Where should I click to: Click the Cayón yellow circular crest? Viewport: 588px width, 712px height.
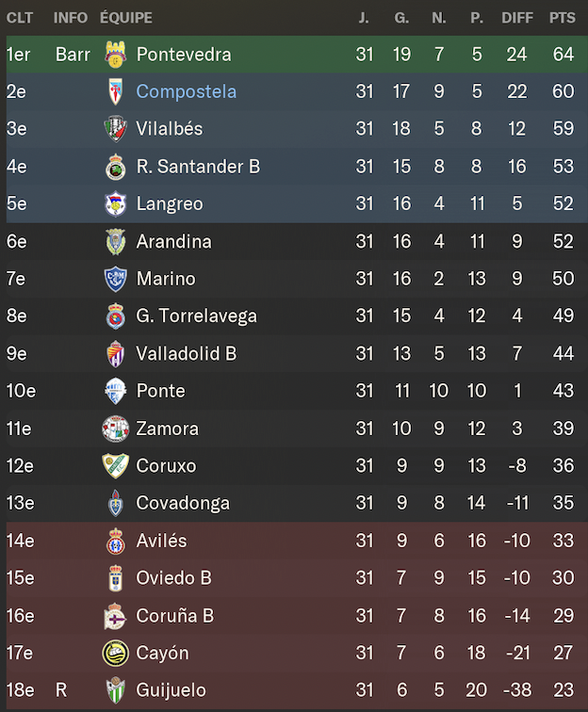115,653
